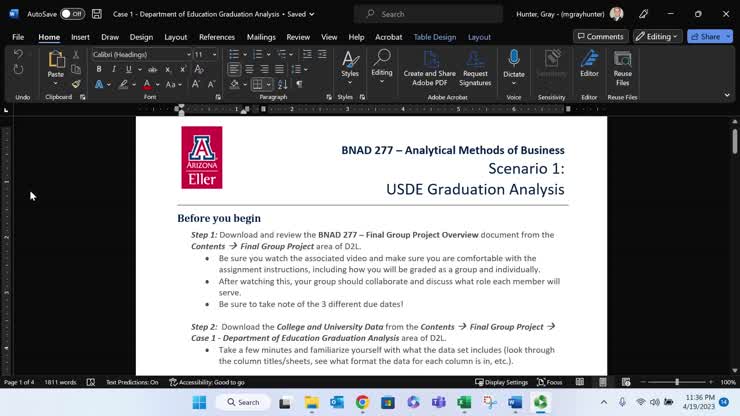Switch to Read Mode view icon

pyautogui.click(x=580, y=382)
